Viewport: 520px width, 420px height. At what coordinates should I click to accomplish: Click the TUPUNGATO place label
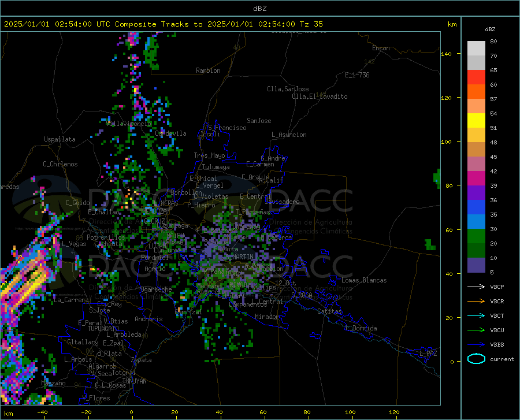(103, 329)
